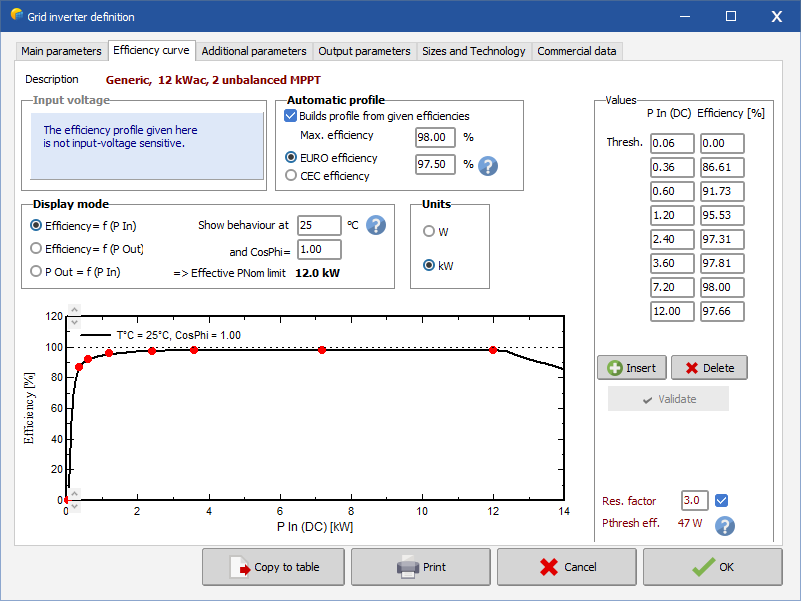Image resolution: width=801 pixels, height=601 pixels.
Task: Choose W units
Action: point(429,232)
